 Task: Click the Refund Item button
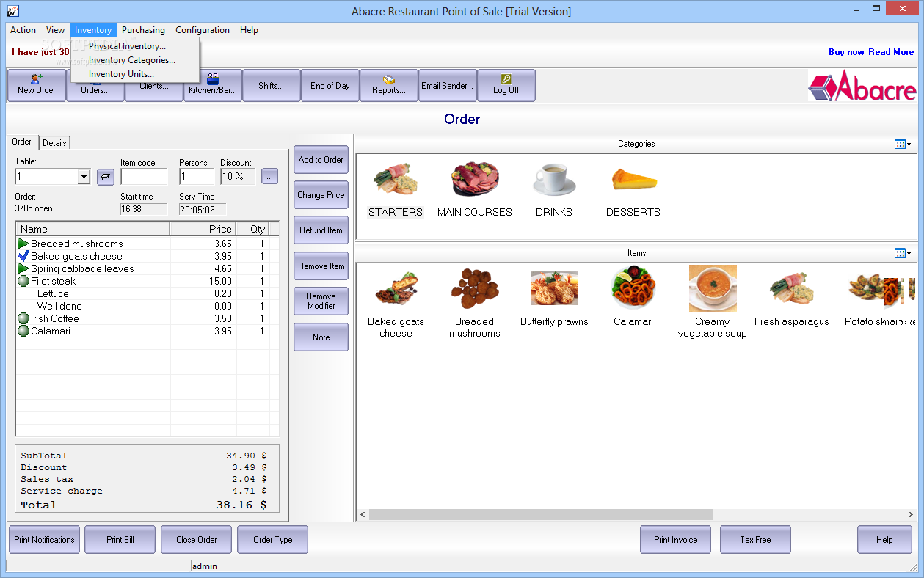pos(321,230)
